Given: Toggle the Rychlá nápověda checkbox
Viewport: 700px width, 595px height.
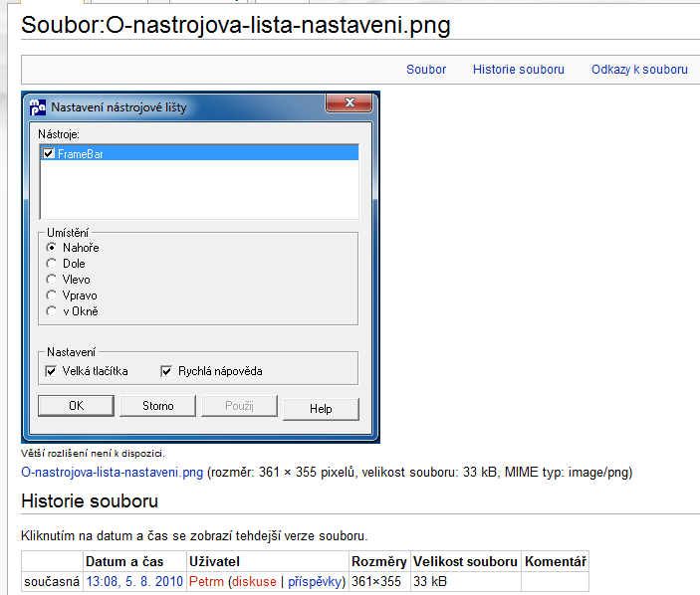Looking at the screenshot, I should (166, 371).
